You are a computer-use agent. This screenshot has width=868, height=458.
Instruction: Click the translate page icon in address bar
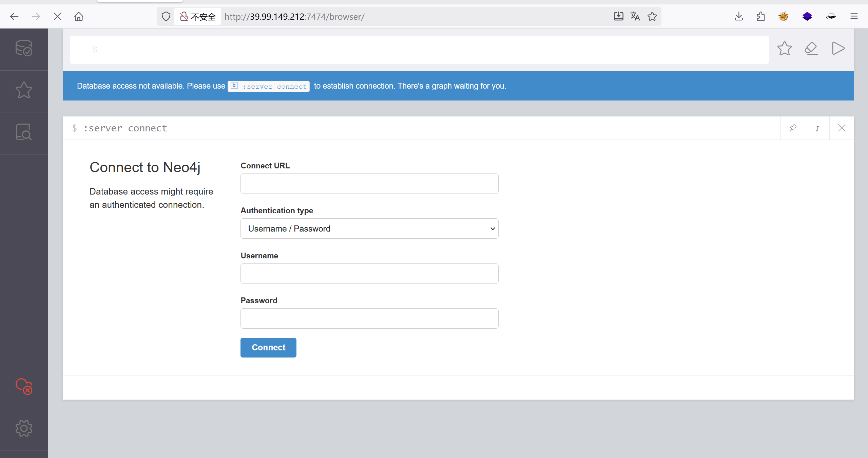[635, 16]
